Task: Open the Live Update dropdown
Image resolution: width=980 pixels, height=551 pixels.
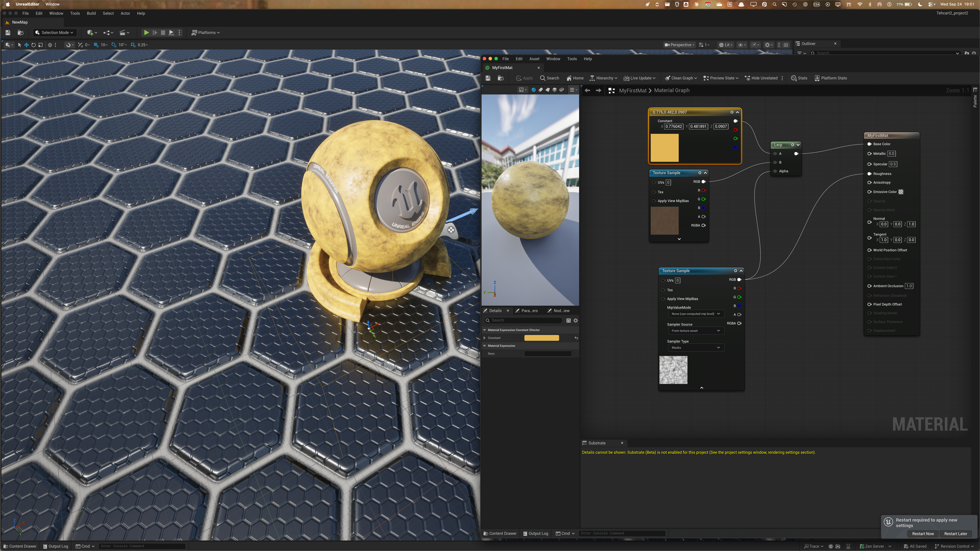Action: pyautogui.click(x=639, y=78)
